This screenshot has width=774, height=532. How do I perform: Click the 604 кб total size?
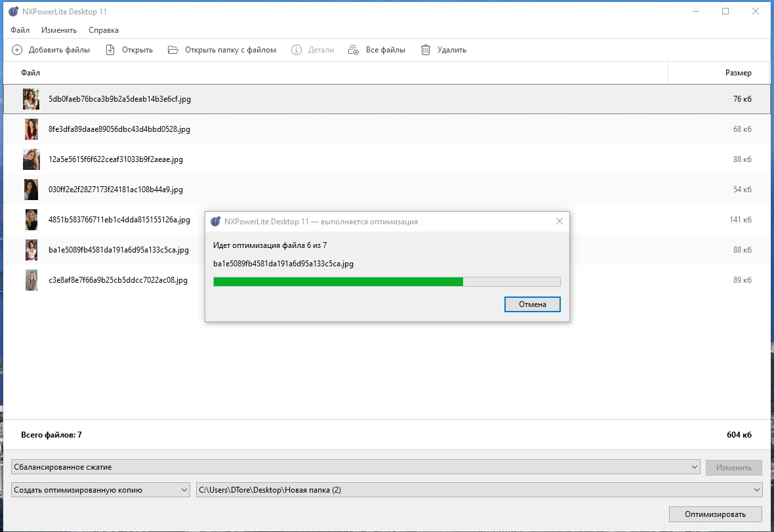[739, 435]
